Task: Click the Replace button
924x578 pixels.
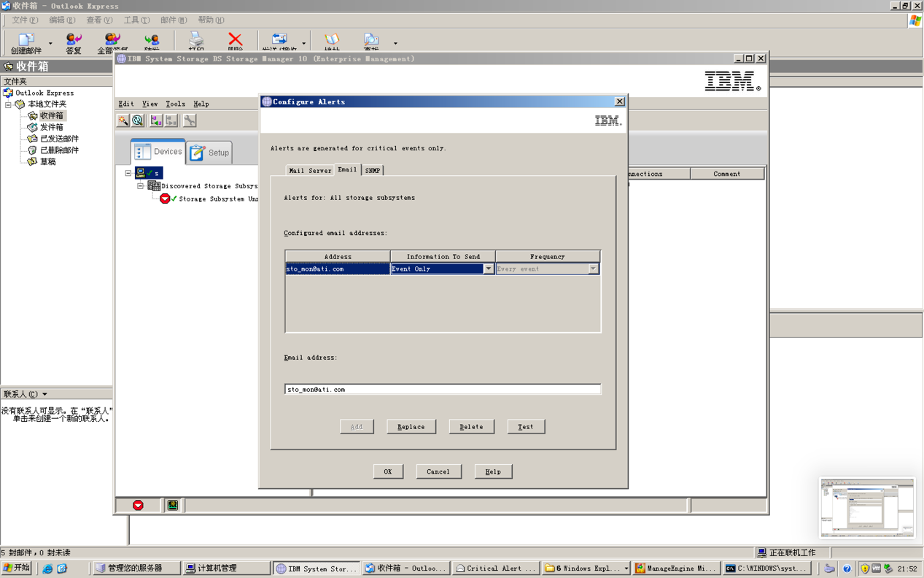Action: point(411,427)
